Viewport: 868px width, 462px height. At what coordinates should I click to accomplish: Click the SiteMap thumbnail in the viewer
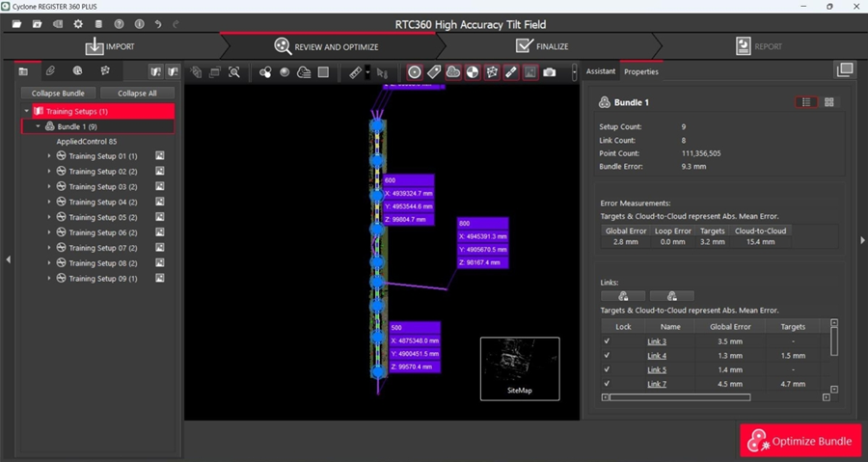coord(519,367)
